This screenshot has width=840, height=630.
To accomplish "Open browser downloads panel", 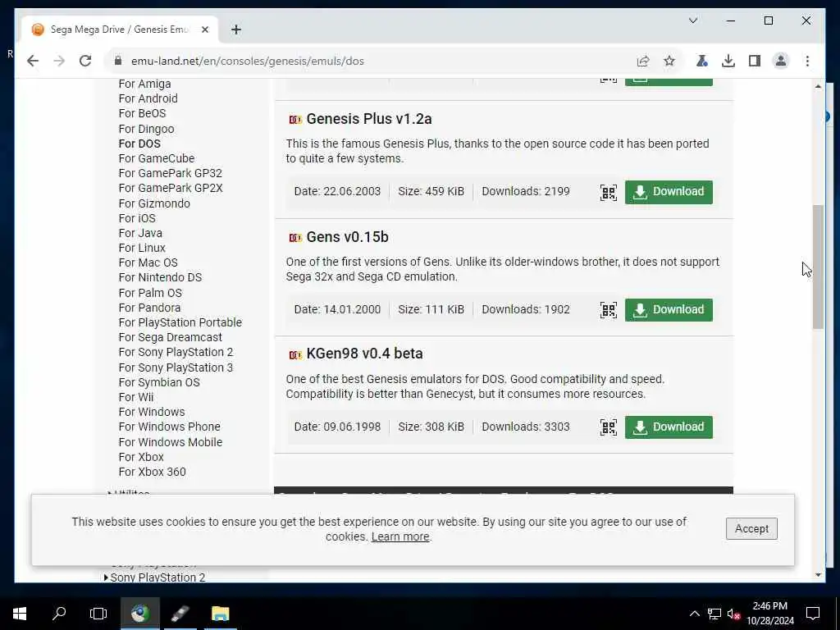I will (x=728, y=61).
